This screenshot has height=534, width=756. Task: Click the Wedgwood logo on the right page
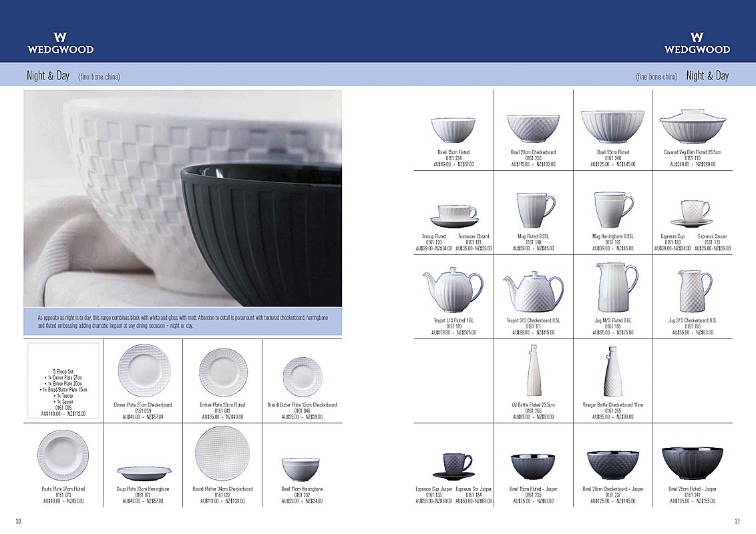click(x=697, y=43)
